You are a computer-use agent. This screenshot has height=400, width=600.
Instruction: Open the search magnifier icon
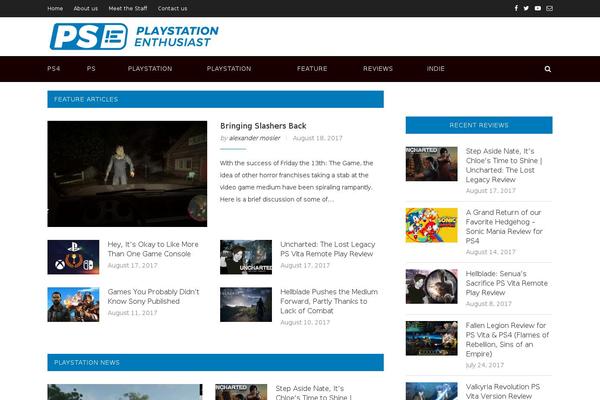(548, 69)
